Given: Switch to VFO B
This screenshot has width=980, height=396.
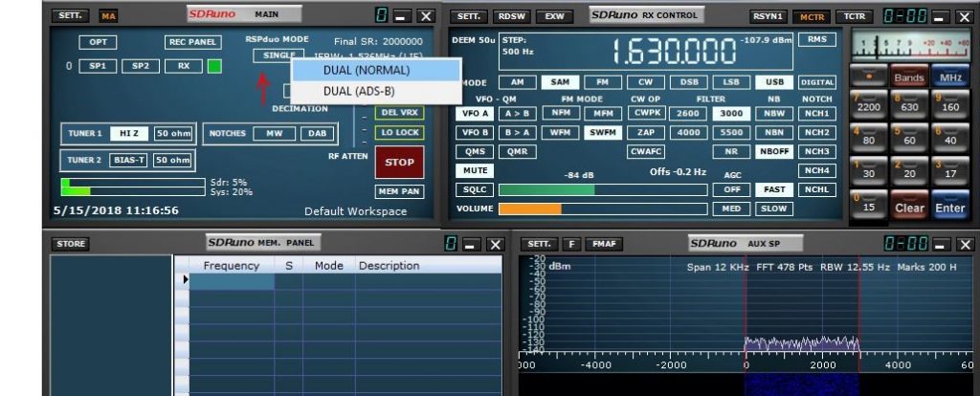Looking at the screenshot, I should [475, 132].
